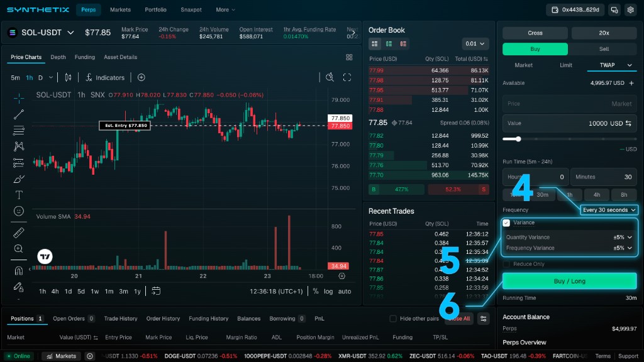Open the emoji icons tool
644x362 pixels.
tap(18, 211)
